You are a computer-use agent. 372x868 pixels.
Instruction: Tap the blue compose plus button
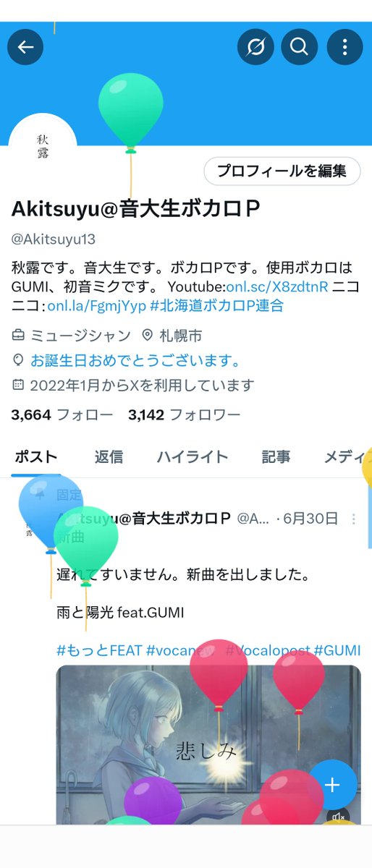332,785
